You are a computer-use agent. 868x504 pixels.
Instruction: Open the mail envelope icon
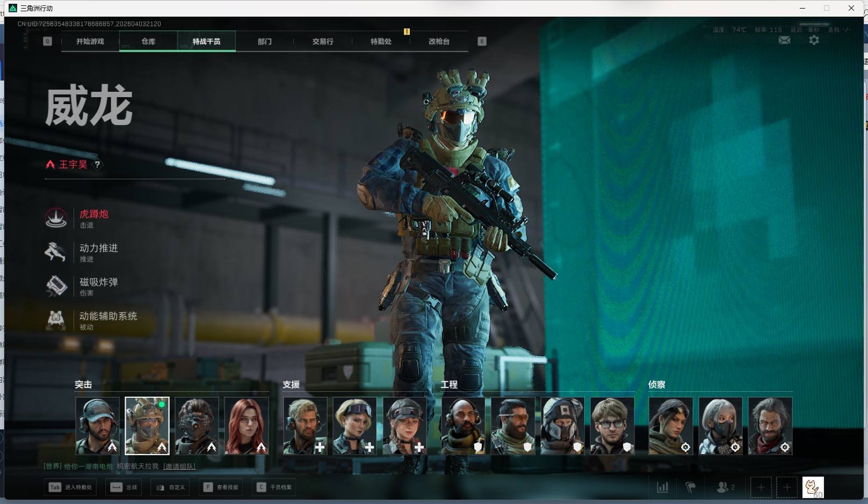click(x=784, y=40)
